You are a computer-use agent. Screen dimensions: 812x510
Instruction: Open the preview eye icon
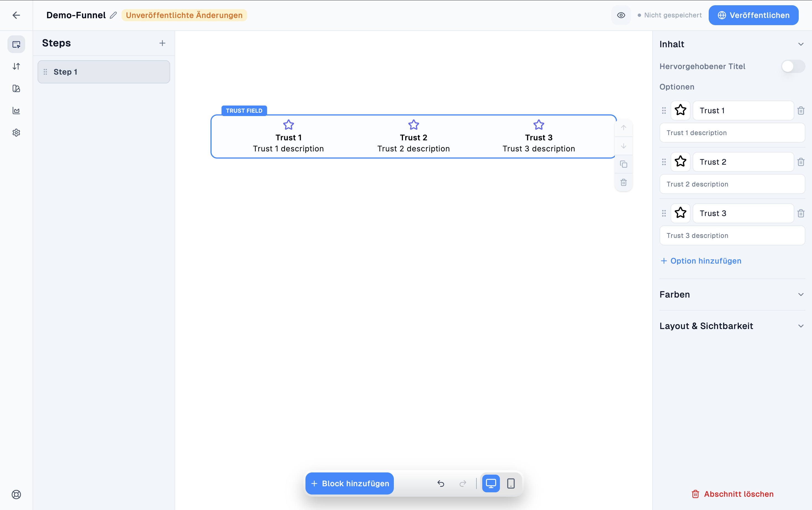621,15
